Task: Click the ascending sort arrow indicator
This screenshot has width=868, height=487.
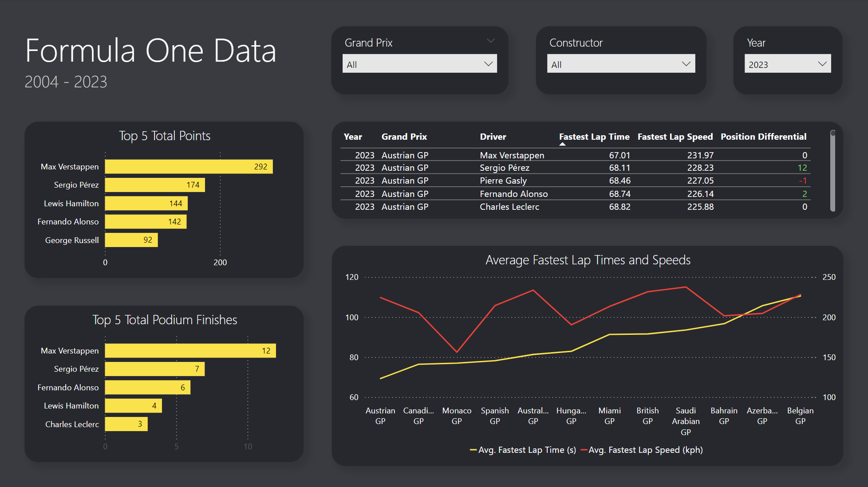Action: pyautogui.click(x=562, y=144)
